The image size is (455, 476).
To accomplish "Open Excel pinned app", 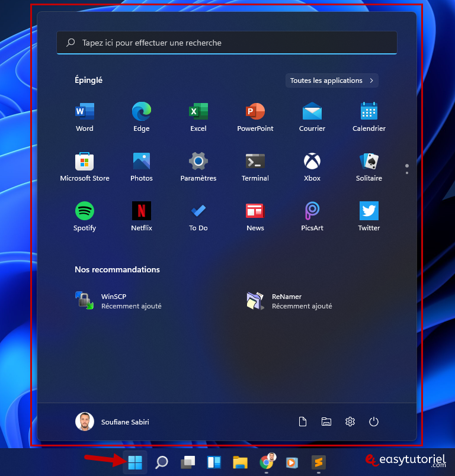I will [x=198, y=117].
